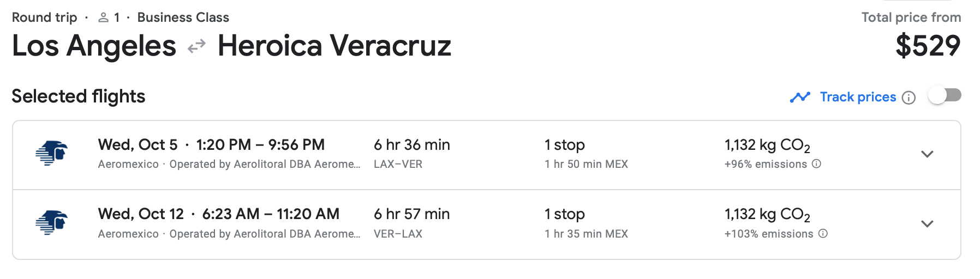
Task: Click the round-trip arrows between cities
Action: pos(196,46)
